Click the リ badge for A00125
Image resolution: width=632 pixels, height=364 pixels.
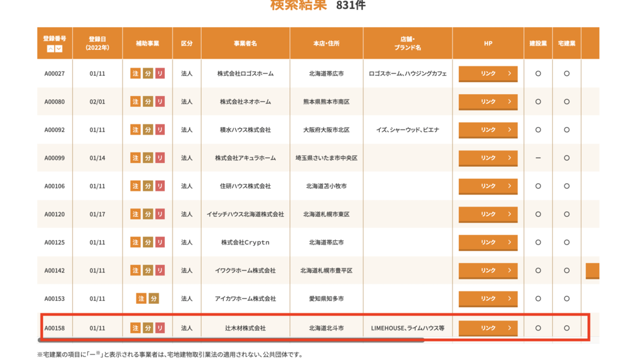tap(160, 242)
